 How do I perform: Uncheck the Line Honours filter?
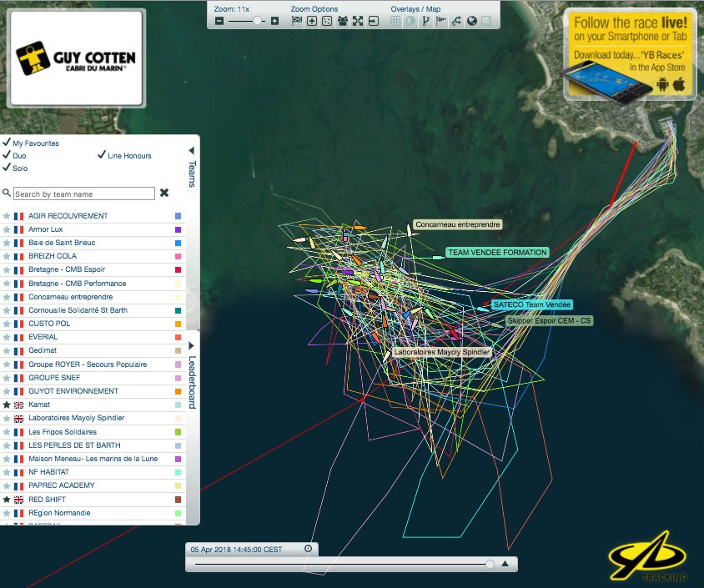[x=102, y=155]
